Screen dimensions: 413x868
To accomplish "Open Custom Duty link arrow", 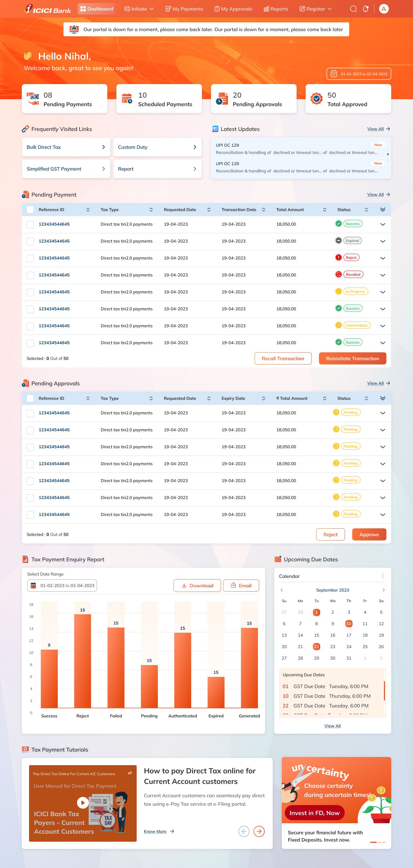I will click(195, 147).
